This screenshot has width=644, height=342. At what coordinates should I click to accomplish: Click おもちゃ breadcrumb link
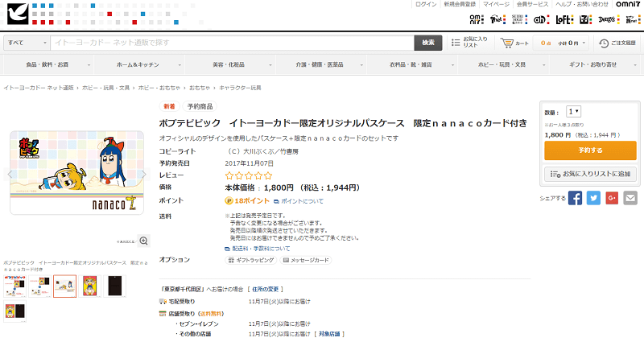(x=200, y=88)
